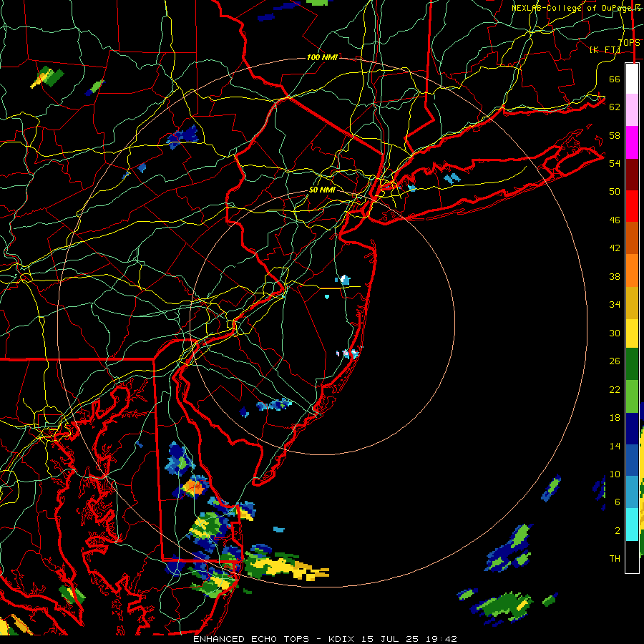Click the navy blue legend swatch near 18
Viewport: 644px width, 644px height.
pyautogui.click(x=632, y=429)
